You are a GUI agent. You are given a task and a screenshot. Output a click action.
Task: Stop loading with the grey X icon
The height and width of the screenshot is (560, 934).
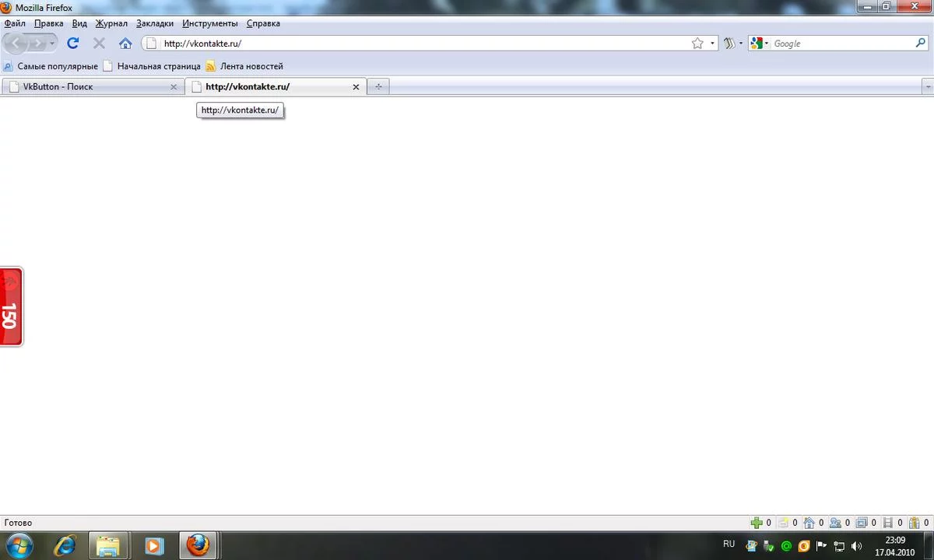(99, 44)
